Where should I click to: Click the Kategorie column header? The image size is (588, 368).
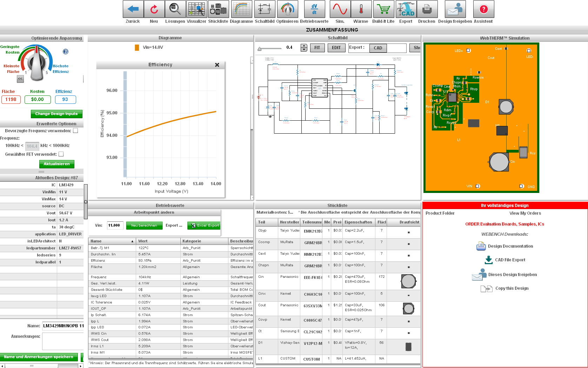click(204, 241)
